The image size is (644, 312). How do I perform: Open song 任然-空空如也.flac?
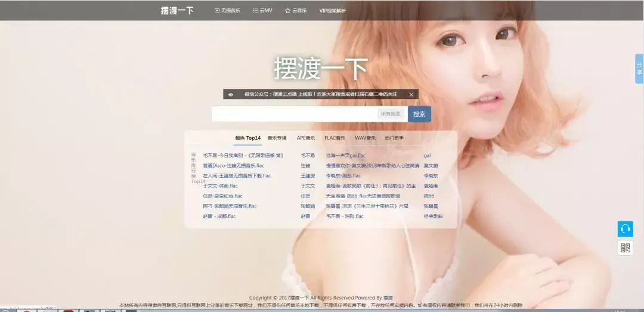pyautogui.click(x=222, y=196)
